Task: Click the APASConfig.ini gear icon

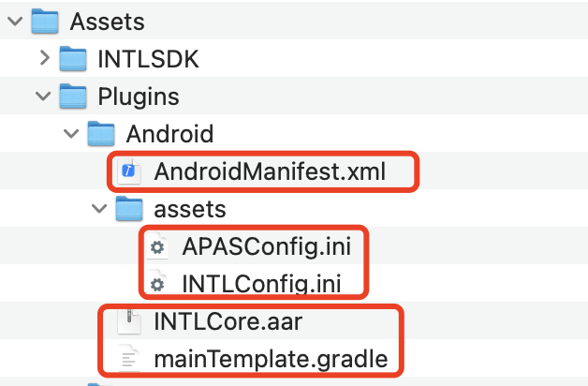Action: [156, 245]
